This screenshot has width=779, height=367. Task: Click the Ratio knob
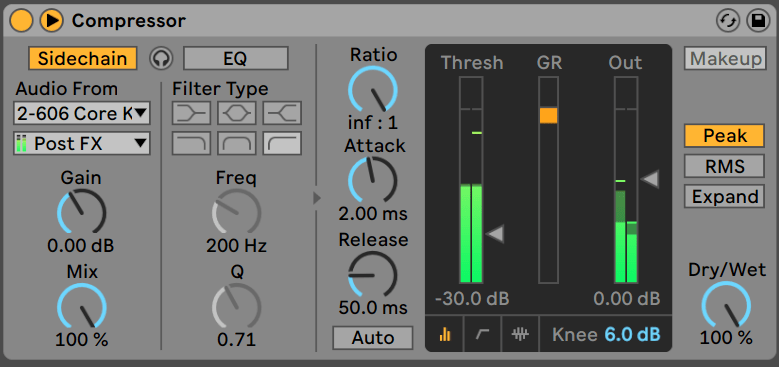coord(373,89)
